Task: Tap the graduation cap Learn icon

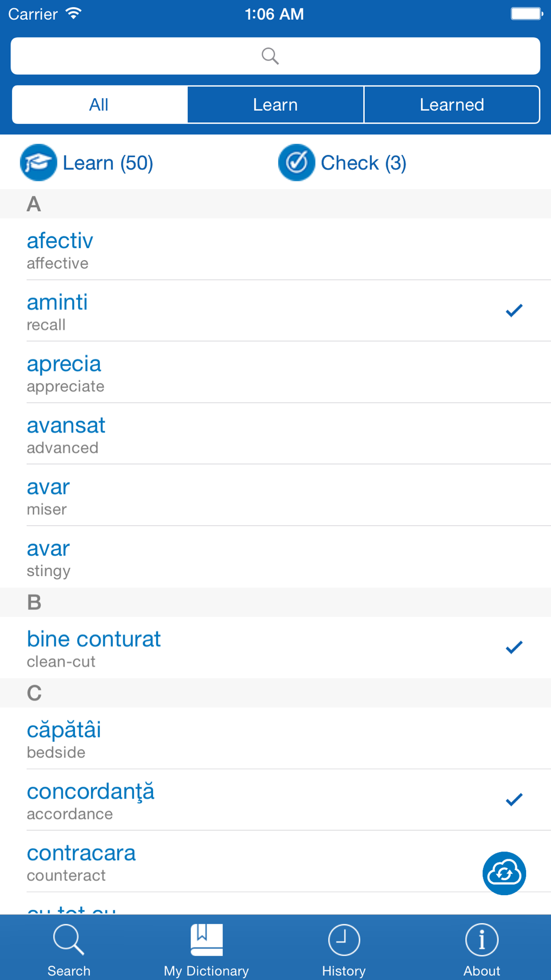Action: point(39,163)
